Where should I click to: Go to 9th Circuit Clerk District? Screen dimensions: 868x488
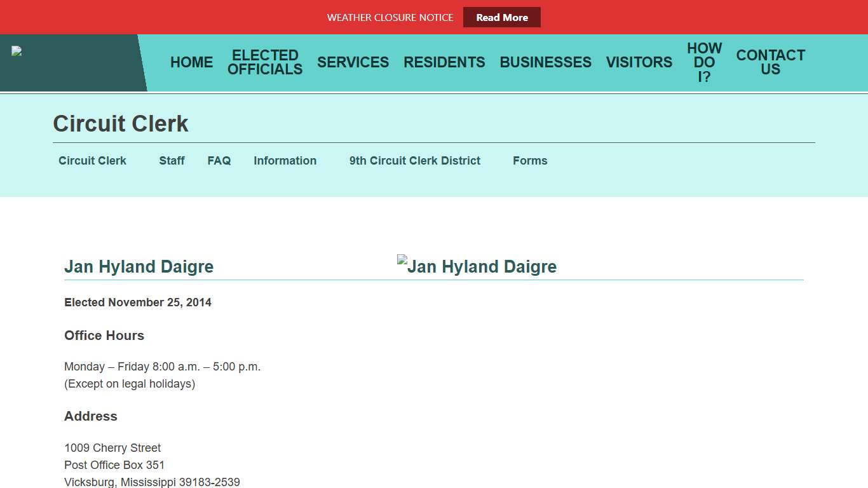coord(414,161)
